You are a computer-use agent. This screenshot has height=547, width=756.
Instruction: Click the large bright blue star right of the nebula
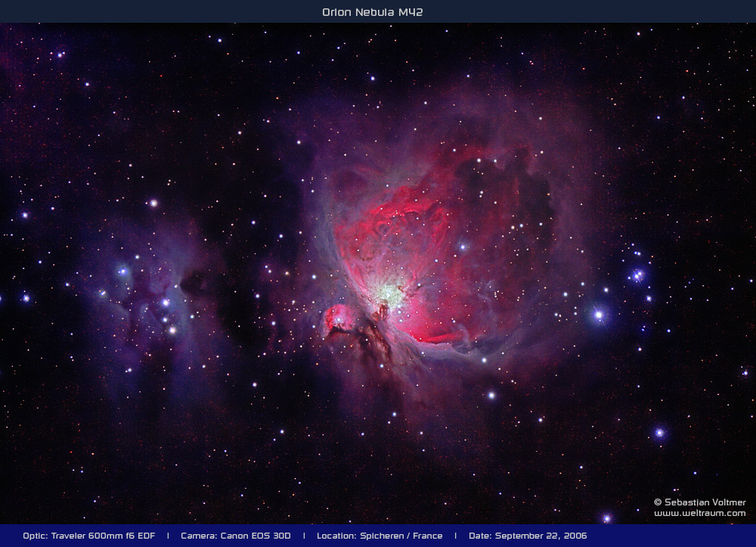click(x=599, y=313)
